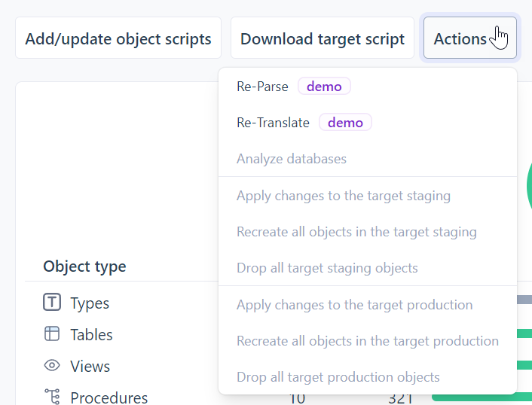532x405 pixels.
Task: Select Drop all target production objects
Action: pos(338,377)
